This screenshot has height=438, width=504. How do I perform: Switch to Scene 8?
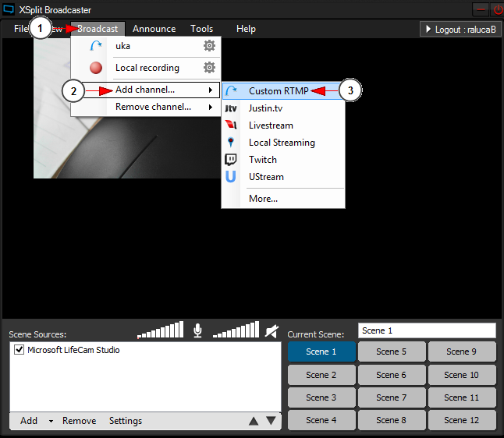(392, 420)
